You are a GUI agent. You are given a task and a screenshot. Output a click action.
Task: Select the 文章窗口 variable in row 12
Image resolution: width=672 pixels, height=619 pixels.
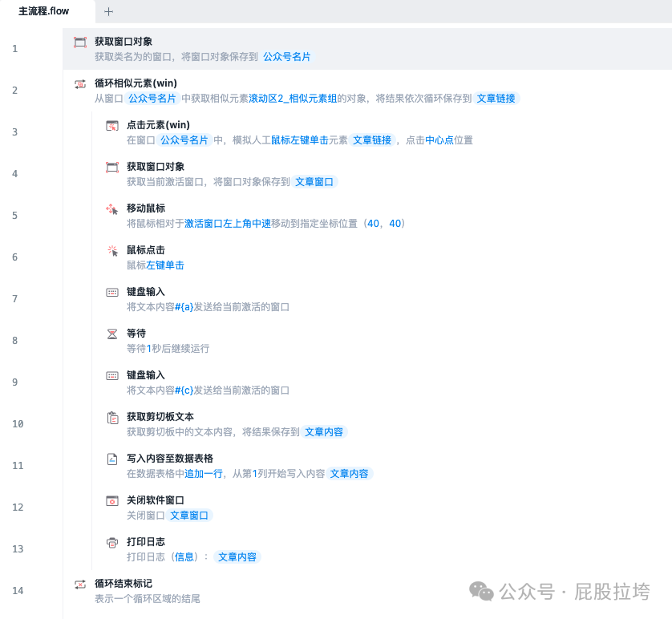click(189, 516)
